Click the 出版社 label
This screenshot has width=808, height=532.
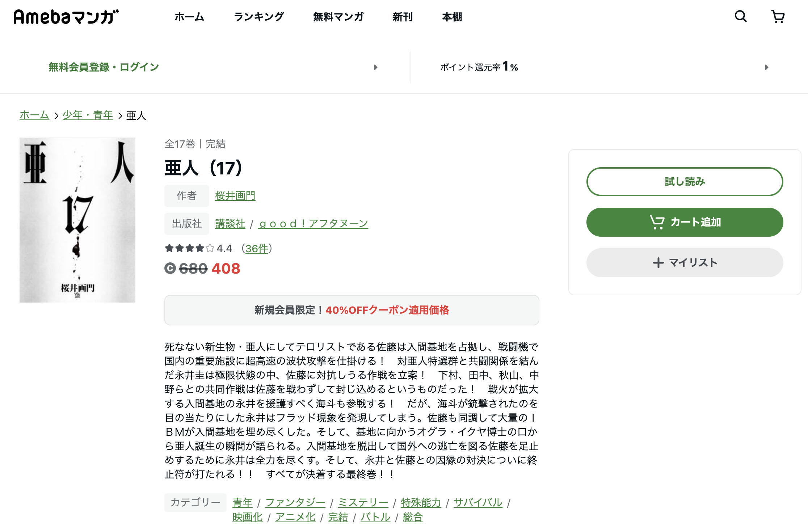pyautogui.click(x=186, y=224)
